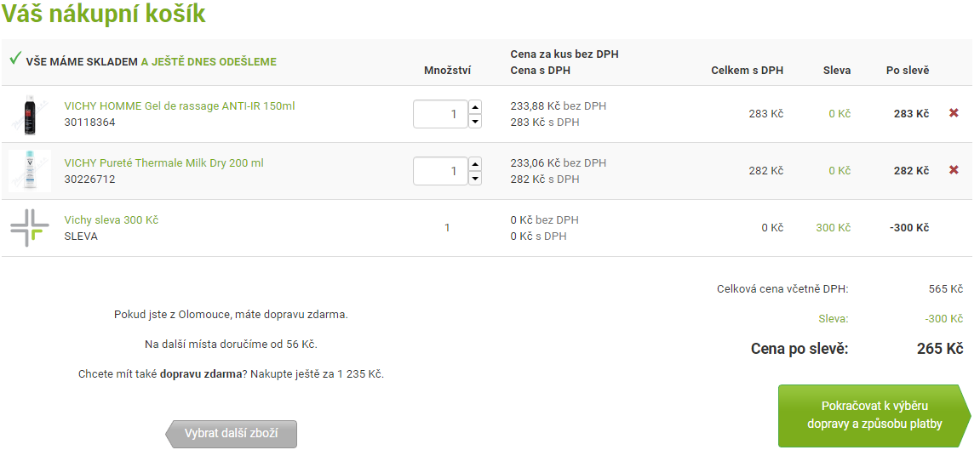Image resolution: width=980 pixels, height=450 pixels.
Task: Click the green stock checkmark icon
Action: (15, 60)
